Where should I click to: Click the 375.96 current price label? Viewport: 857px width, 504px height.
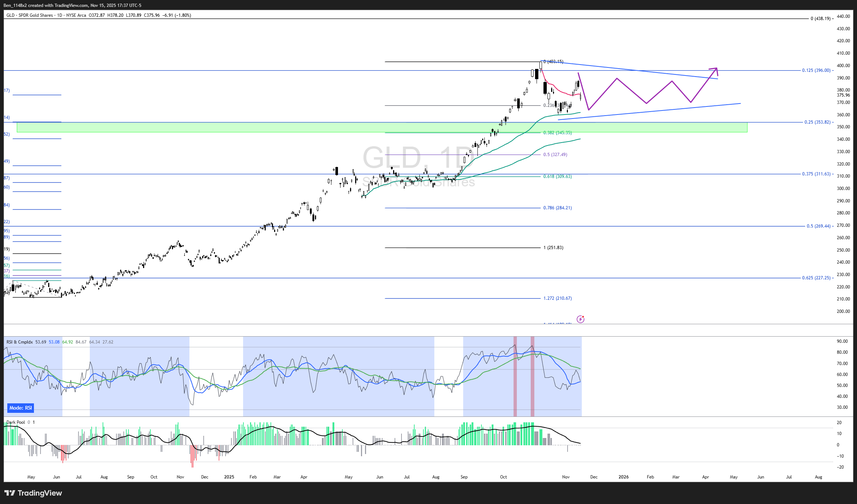tap(843, 95)
